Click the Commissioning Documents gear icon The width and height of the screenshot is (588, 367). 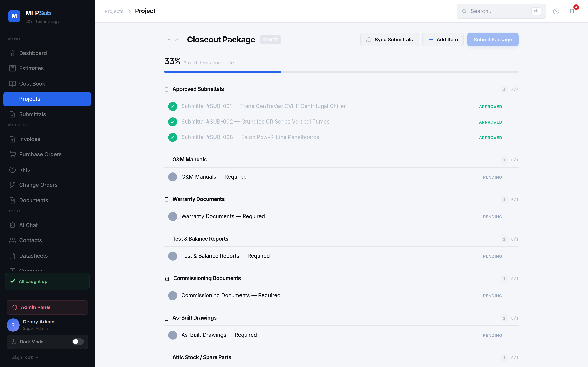tap(167, 279)
